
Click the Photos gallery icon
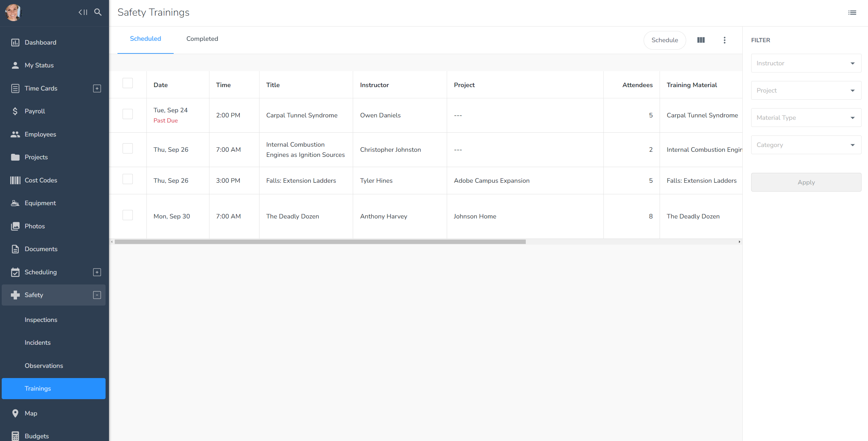tap(15, 226)
